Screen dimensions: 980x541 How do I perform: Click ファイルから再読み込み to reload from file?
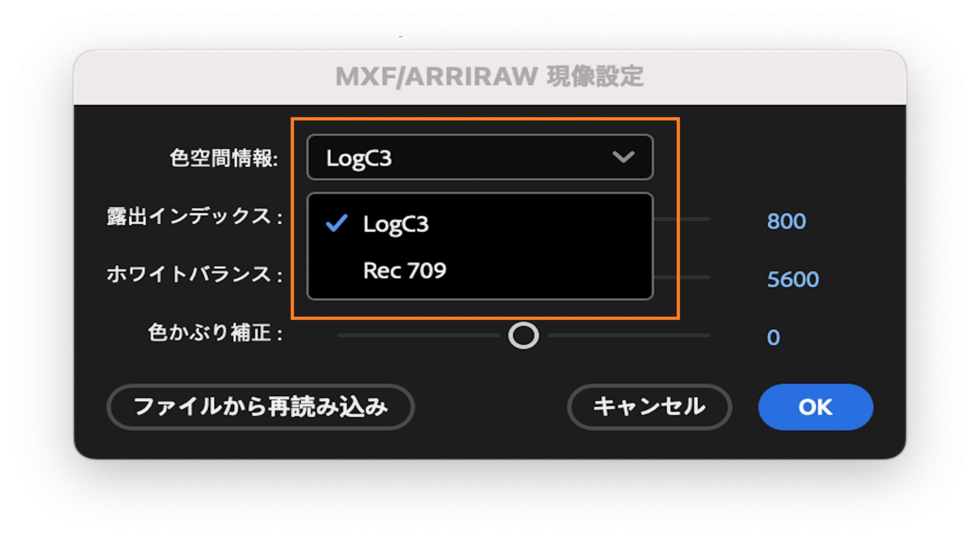(x=259, y=407)
